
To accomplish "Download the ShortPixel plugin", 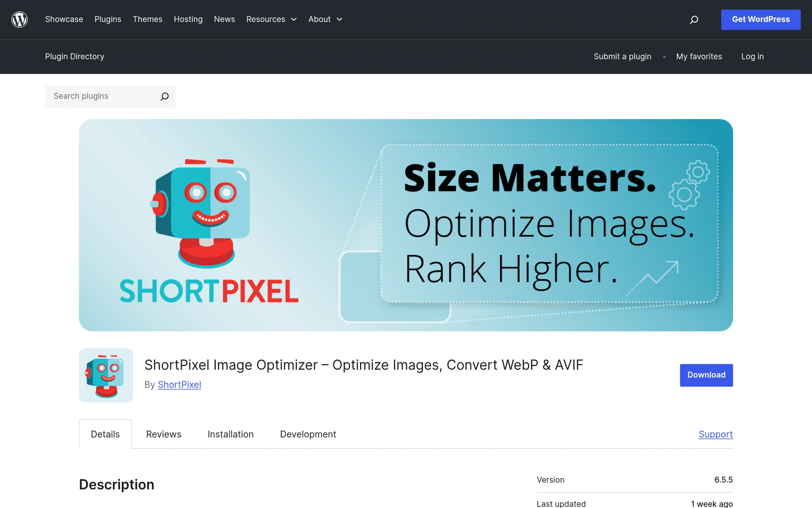I will click(x=706, y=375).
